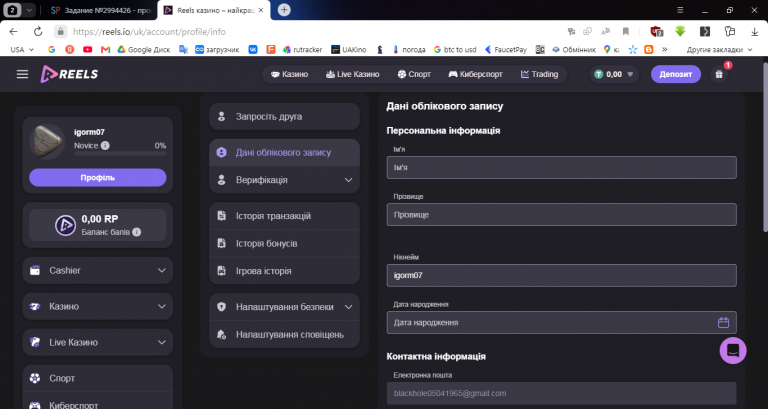Click the Нікнейм field with igorm07

[x=561, y=275]
